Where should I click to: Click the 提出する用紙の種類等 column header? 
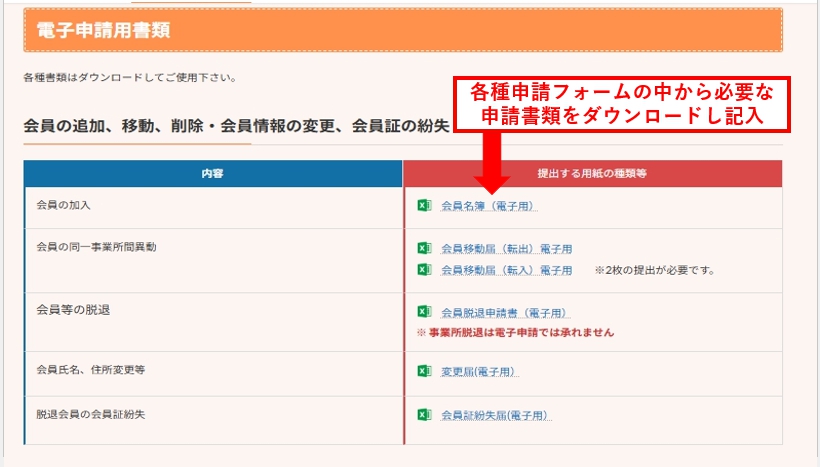tap(592, 173)
